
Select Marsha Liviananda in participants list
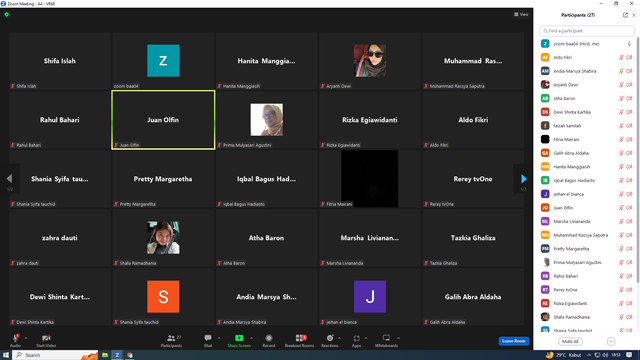pyautogui.click(x=587, y=222)
